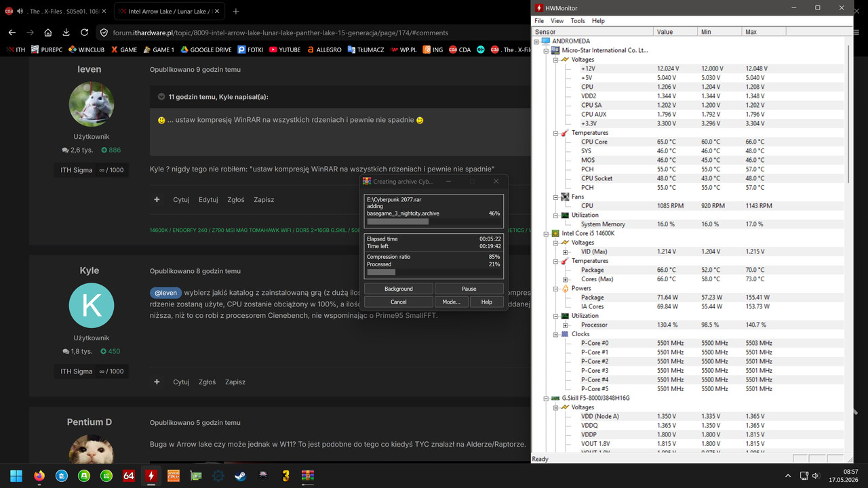The height and width of the screenshot is (488, 868).
Task: Click Cancel in the WinRAR dialog
Action: [x=399, y=302]
